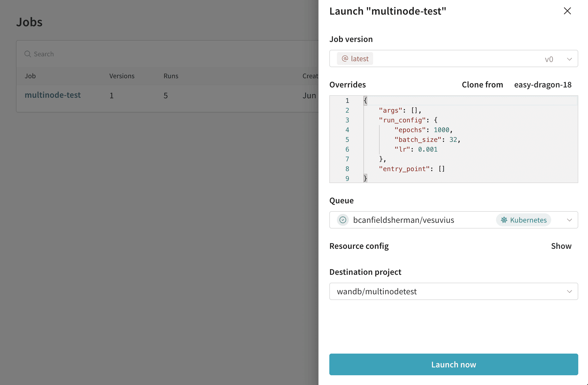588x385 pixels.
Task: Click the Runs column header
Action: click(x=171, y=76)
